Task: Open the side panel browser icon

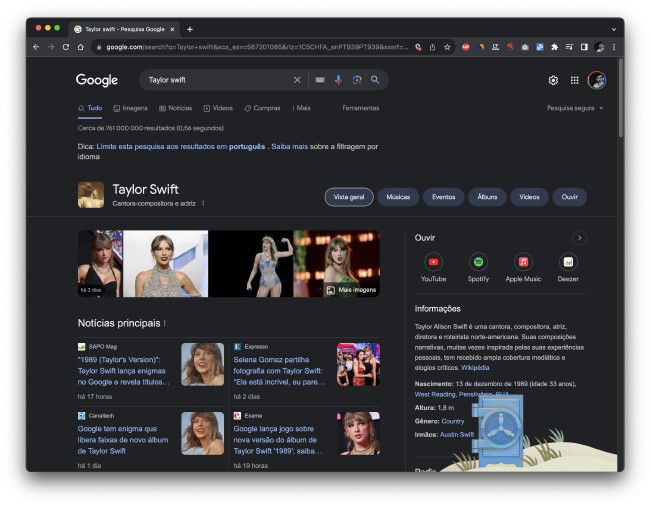Action: 584,47
